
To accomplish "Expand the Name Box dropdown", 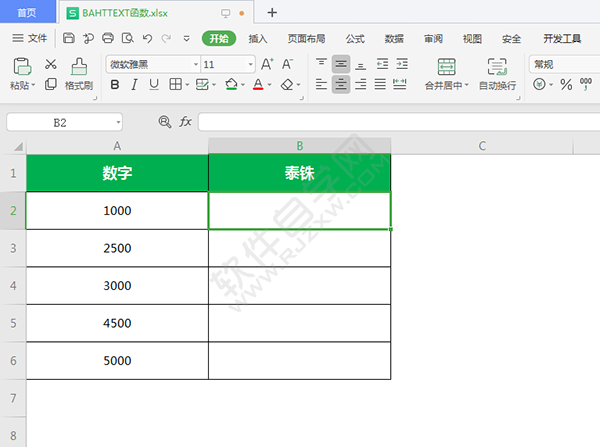I will click(118, 122).
